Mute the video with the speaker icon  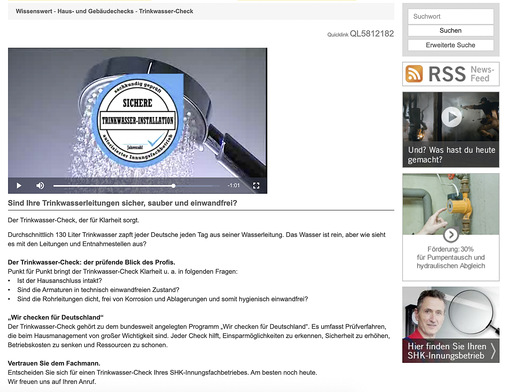pos(40,186)
